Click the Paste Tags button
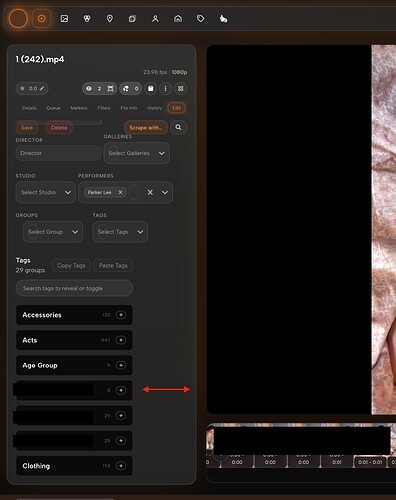This screenshot has width=396, height=500. click(x=113, y=265)
